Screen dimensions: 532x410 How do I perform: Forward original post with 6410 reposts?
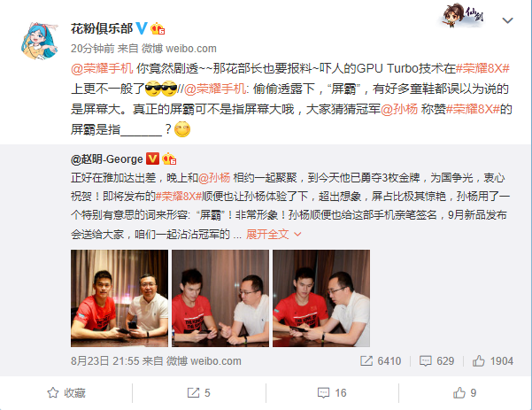pyautogui.click(x=381, y=360)
